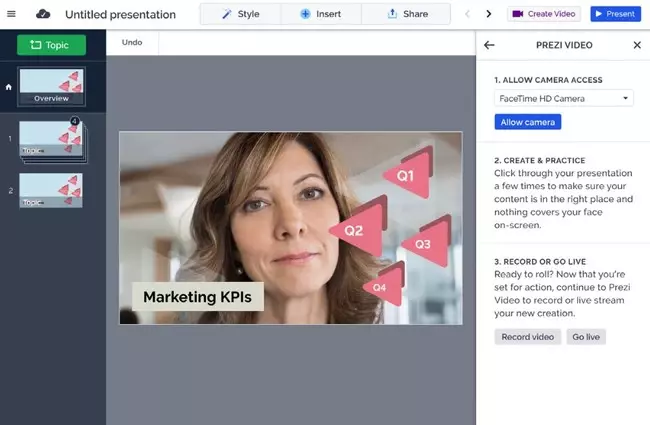Click the previous arrow in top bar
The width and height of the screenshot is (650, 425).
[x=467, y=14]
